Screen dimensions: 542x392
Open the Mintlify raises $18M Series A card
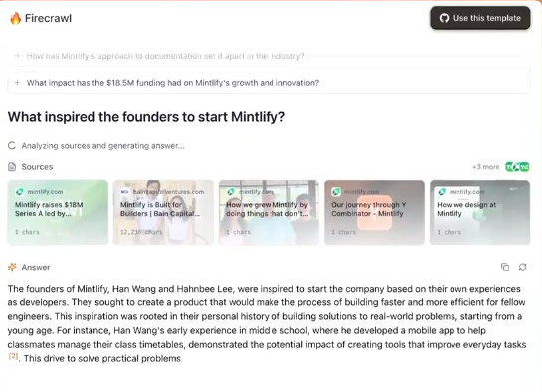tap(58, 212)
